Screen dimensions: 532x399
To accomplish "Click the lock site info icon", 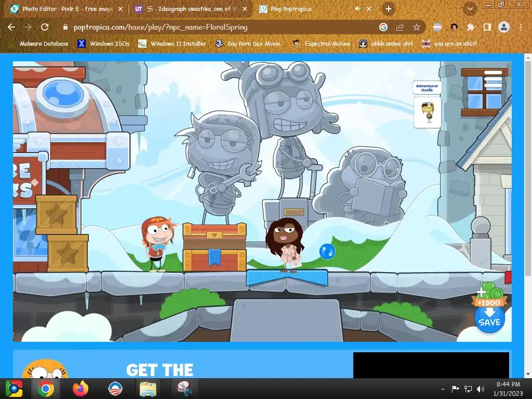I will pos(65,27).
